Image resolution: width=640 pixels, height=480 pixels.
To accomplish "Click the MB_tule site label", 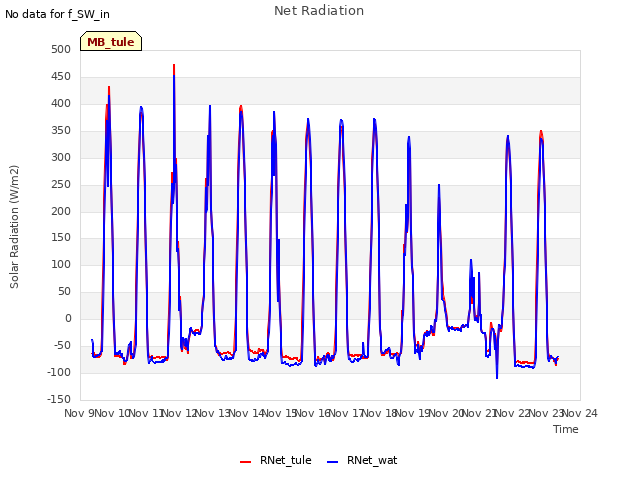I will [111, 42].
